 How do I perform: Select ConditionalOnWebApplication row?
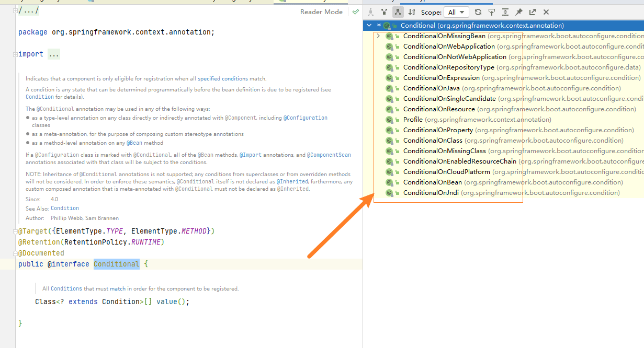tap(503, 47)
